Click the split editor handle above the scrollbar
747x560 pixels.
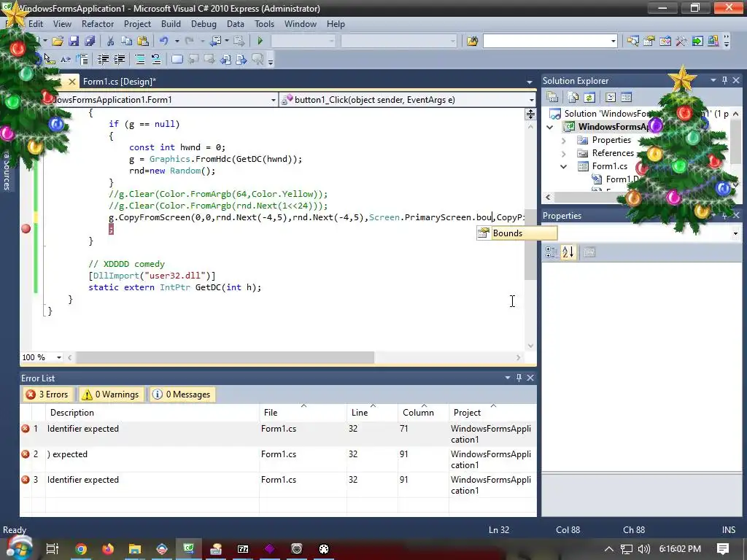[x=530, y=114]
